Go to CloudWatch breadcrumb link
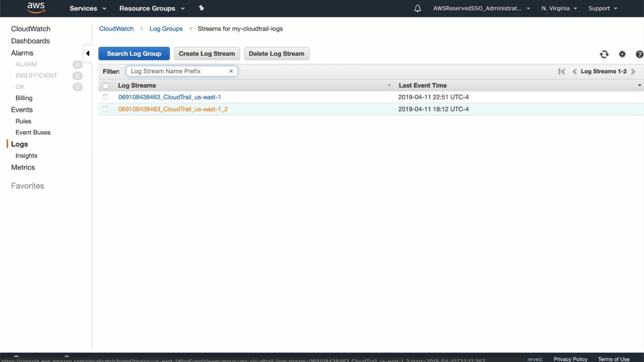The height and width of the screenshot is (362, 644). (116, 29)
